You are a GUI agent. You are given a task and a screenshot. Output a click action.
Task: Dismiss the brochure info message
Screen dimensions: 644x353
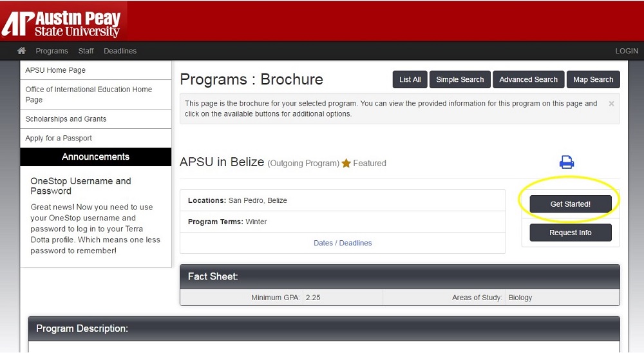tap(611, 104)
